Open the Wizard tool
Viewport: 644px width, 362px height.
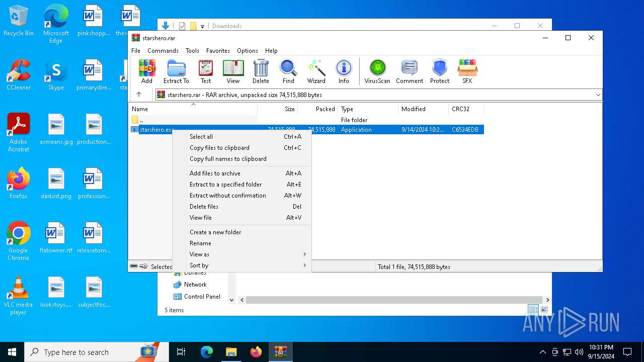pos(316,71)
